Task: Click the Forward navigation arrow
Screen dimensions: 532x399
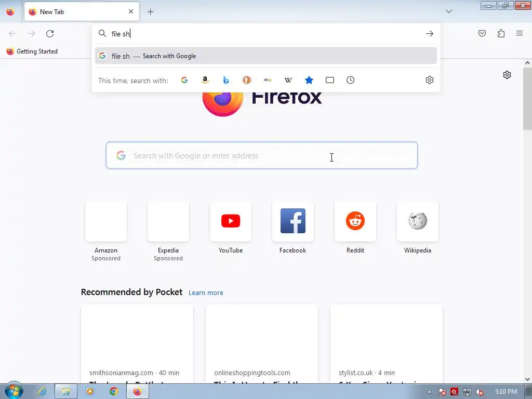Action: coord(31,34)
